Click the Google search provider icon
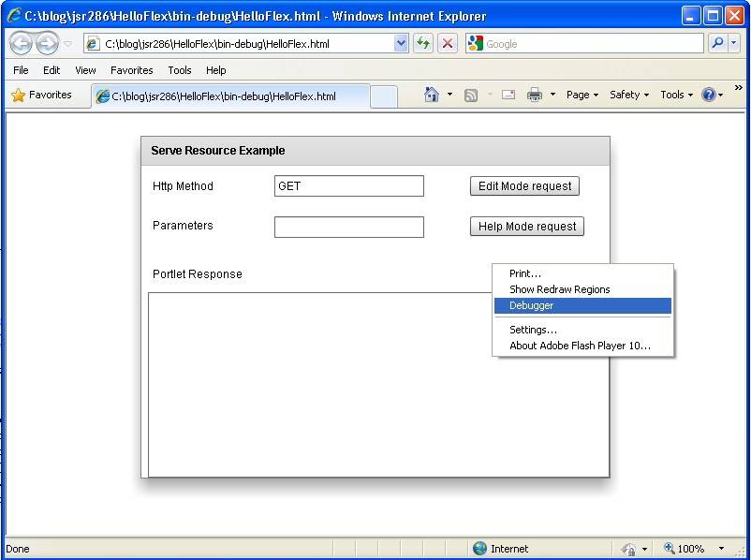 [x=475, y=44]
